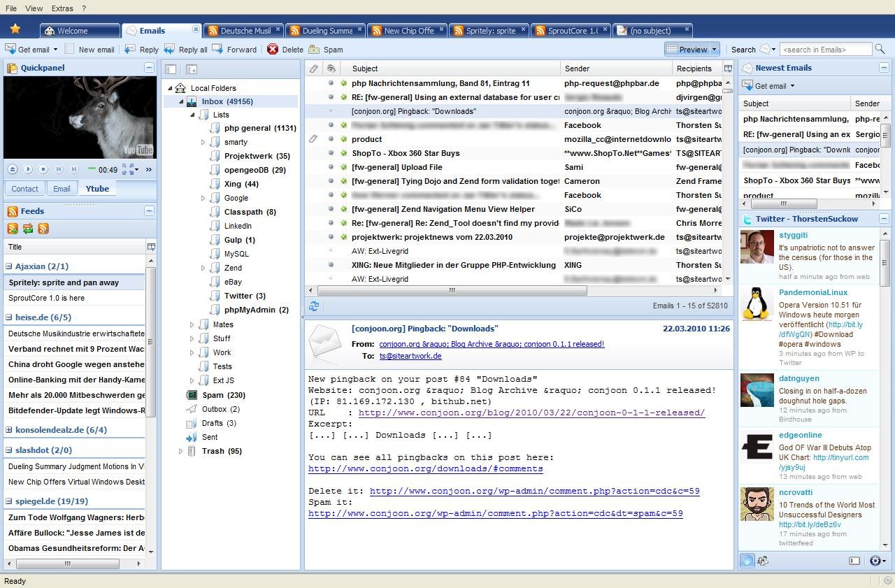Switch to the Contact tab in Quickpanel
Viewport: 895px width, 588px height.
pos(24,188)
